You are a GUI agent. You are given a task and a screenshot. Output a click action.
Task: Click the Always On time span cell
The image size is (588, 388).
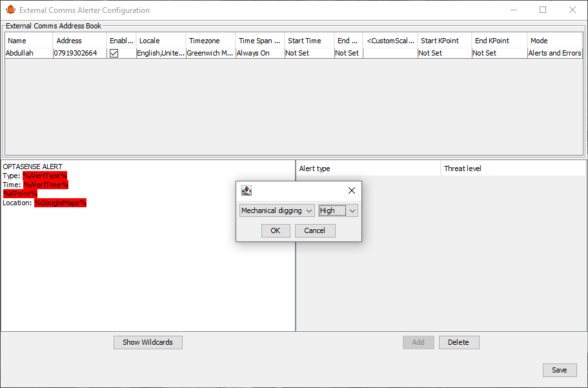(259, 54)
